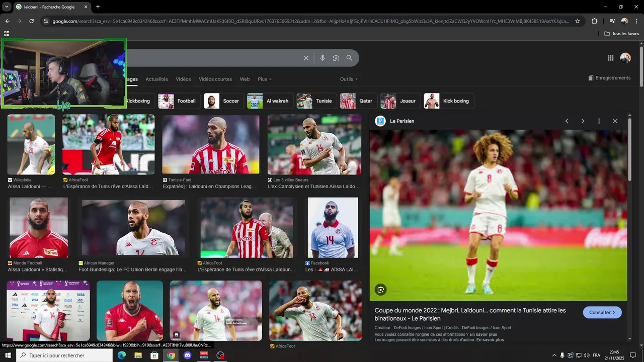Open Google Lens image search
This screenshot has width=644, height=362.
click(x=336, y=58)
